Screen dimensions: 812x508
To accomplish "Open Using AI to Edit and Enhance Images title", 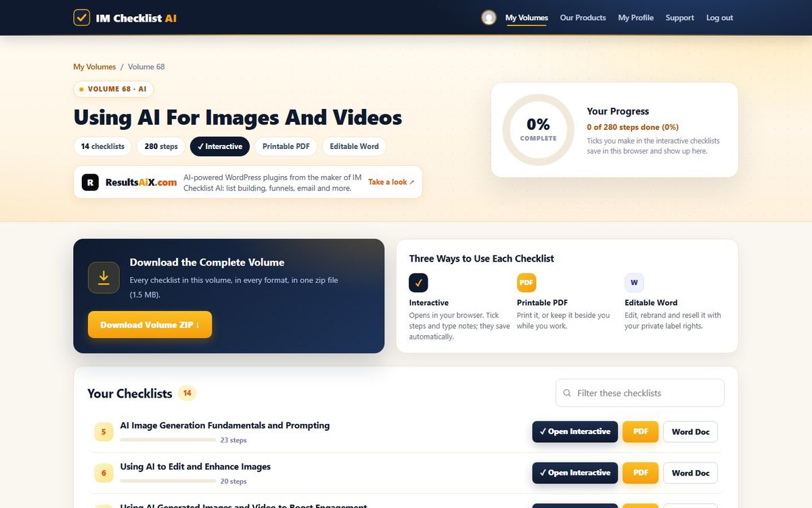I will click(196, 467).
